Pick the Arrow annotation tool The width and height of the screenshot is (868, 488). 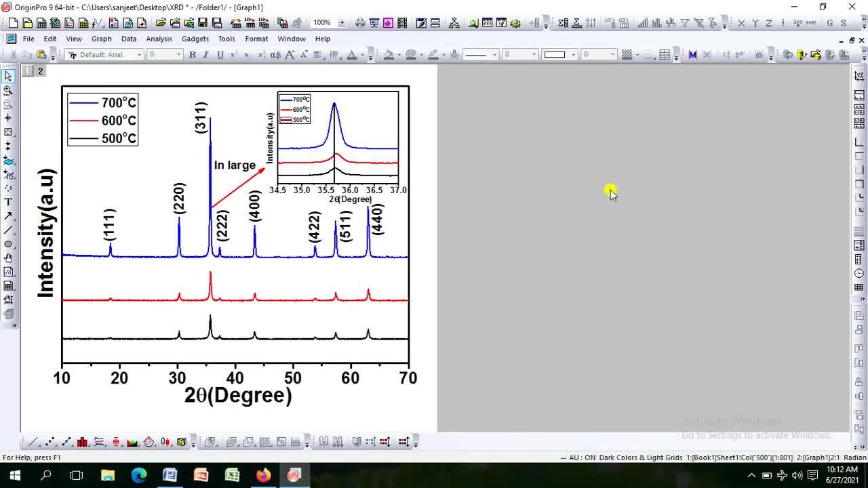click(8, 215)
